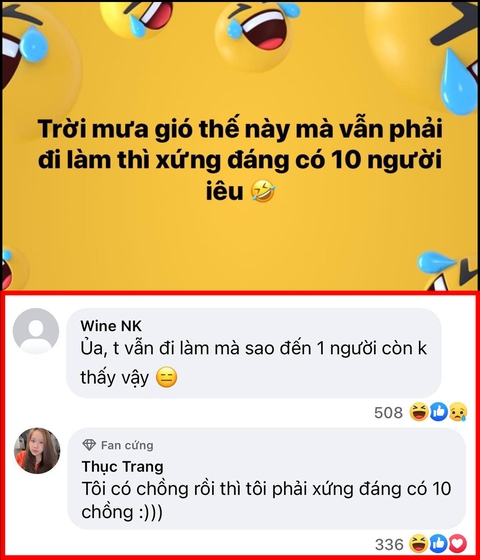Click the haha reaction on Wine NK's comment
This screenshot has width=480, height=560.
coord(419,411)
